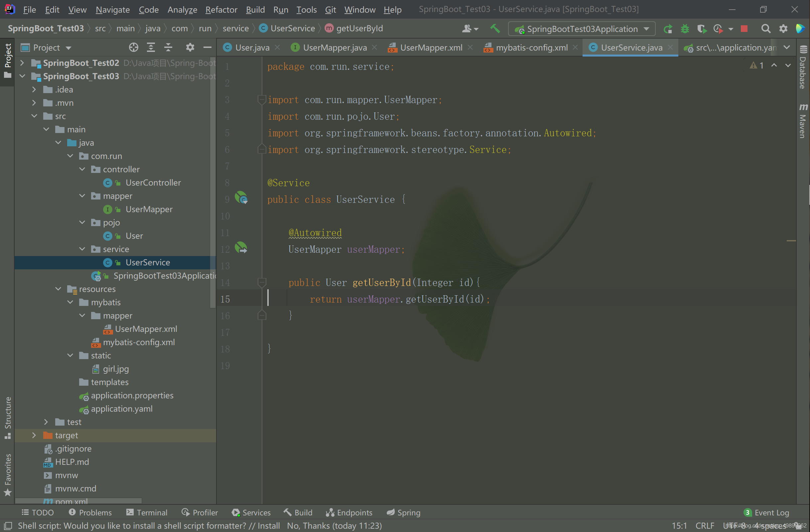Open the Refactor menu
This screenshot has width=810, height=532.
tap(221, 10)
